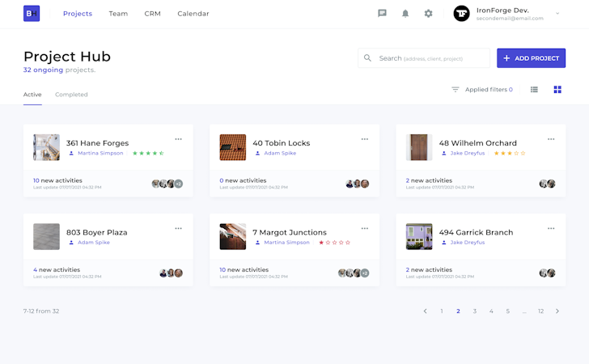Screen dimensions: 589x364
Task: Click Jake Dreyfus on 48 Wilhelm Orchard
Action: tap(468, 153)
